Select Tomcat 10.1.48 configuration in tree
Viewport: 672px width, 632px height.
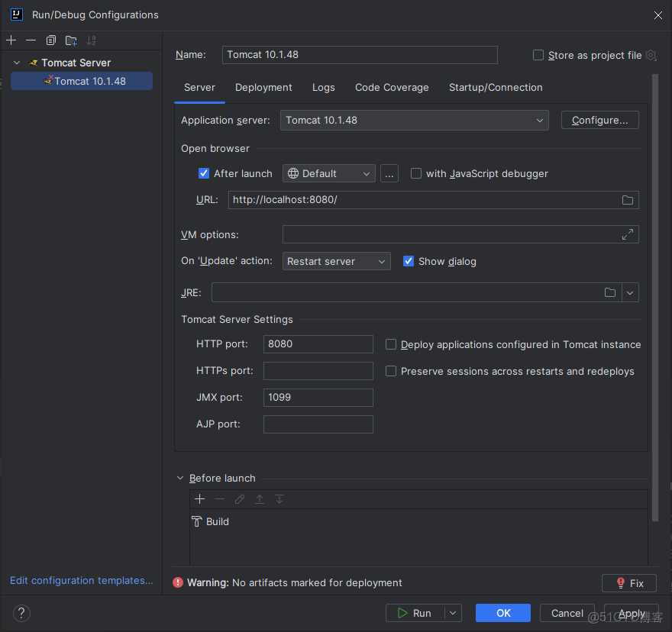(x=82, y=82)
